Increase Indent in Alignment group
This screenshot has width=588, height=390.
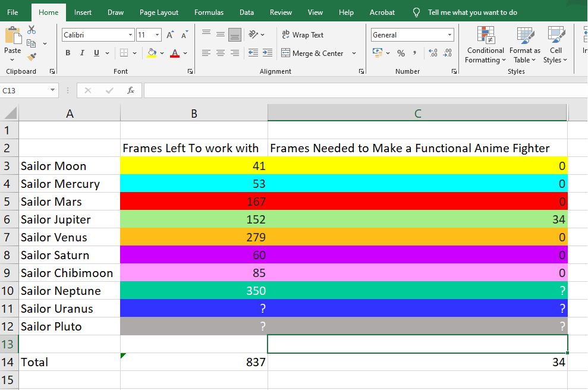pos(268,53)
